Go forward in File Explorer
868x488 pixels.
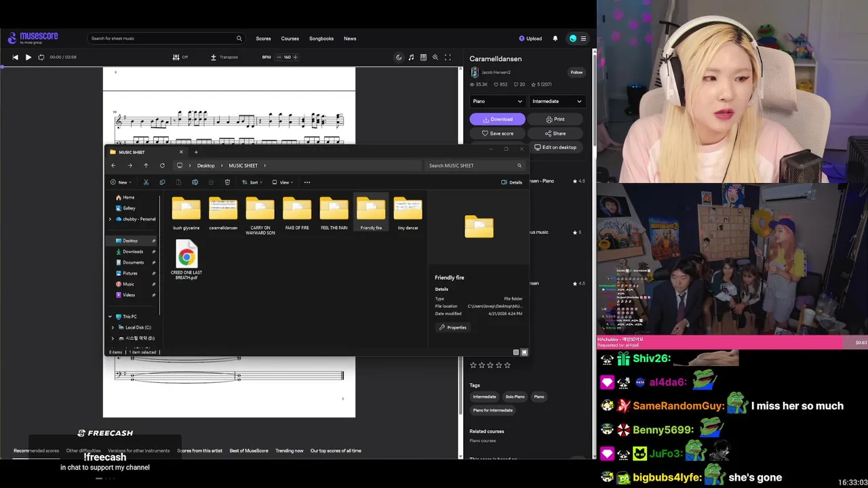[130, 165]
